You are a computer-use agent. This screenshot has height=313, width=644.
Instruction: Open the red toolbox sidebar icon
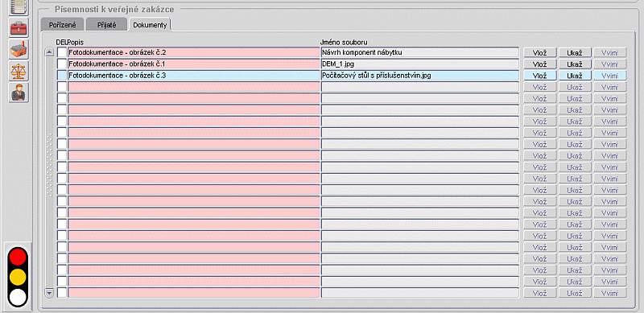point(19,28)
